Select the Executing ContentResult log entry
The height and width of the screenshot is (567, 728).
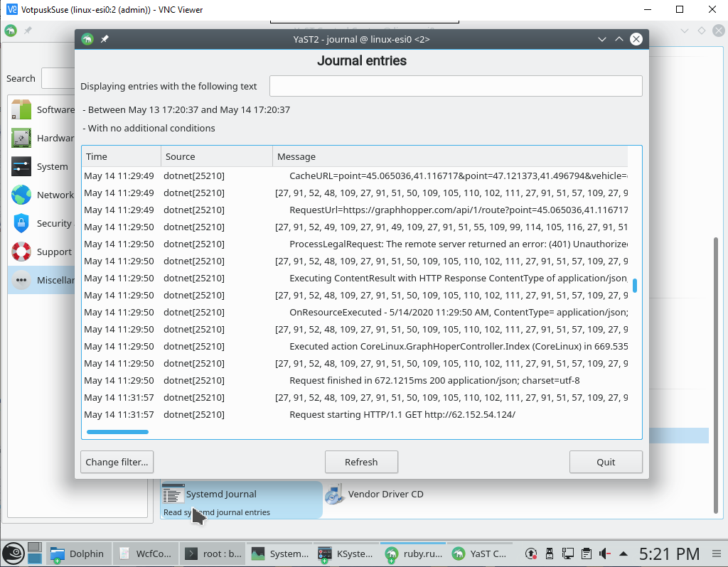[355, 279]
